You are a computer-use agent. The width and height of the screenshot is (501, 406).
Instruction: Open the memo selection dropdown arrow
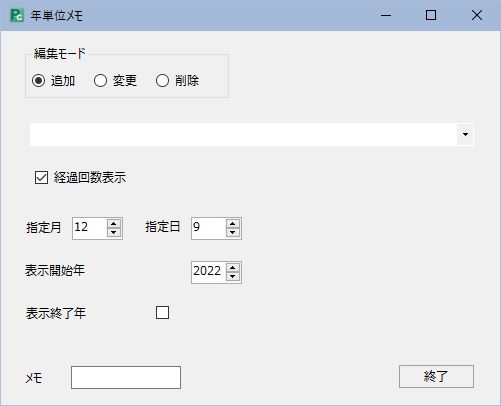coord(465,134)
